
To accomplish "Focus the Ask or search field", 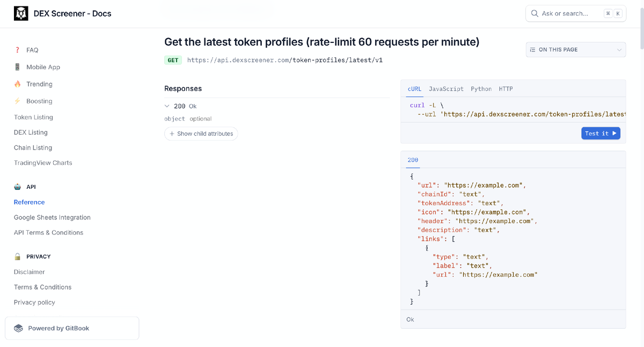I will click(575, 13).
